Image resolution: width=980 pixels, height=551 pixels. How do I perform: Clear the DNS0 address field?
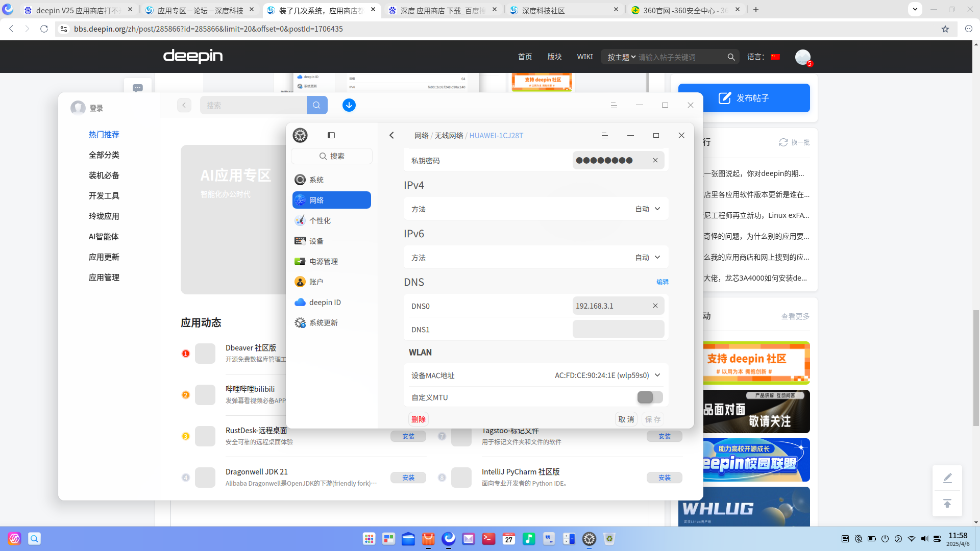click(655, 306)
